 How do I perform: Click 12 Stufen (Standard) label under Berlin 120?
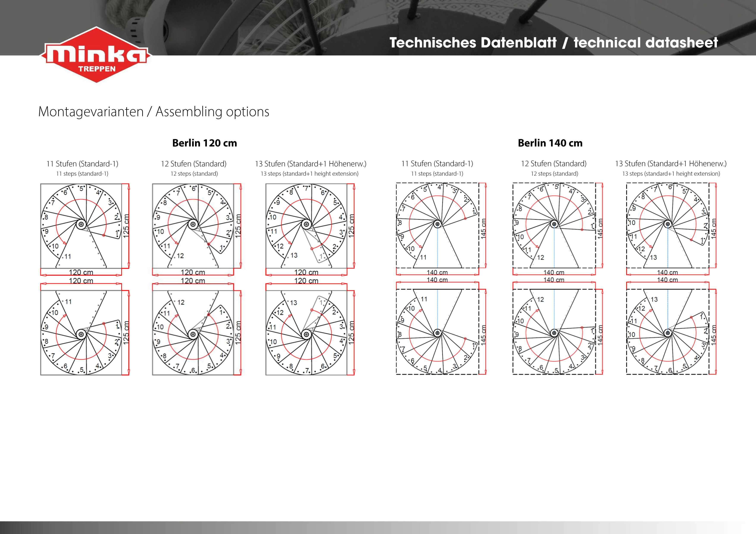194,163
